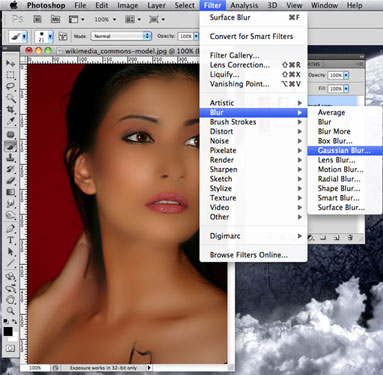Open the Image menu
This screenshot has height=375, width=383.
(128, 5)
